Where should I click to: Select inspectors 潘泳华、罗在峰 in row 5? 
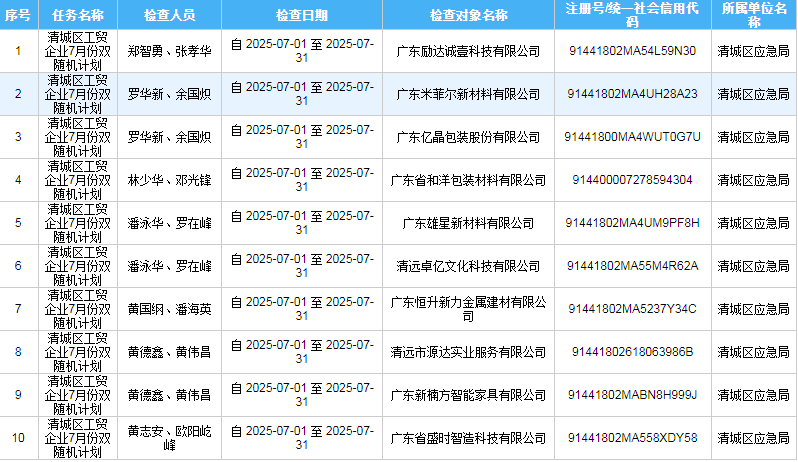(169, 223)
